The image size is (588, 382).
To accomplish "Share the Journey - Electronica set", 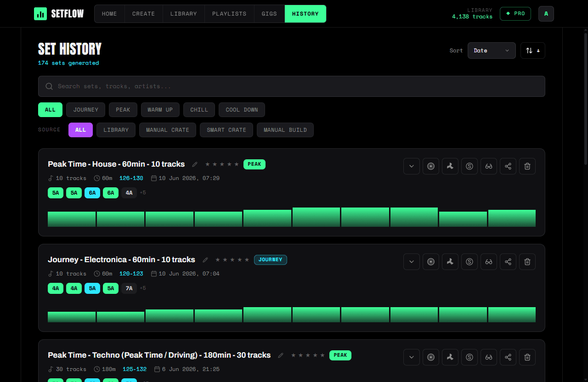I will (508, 262).
